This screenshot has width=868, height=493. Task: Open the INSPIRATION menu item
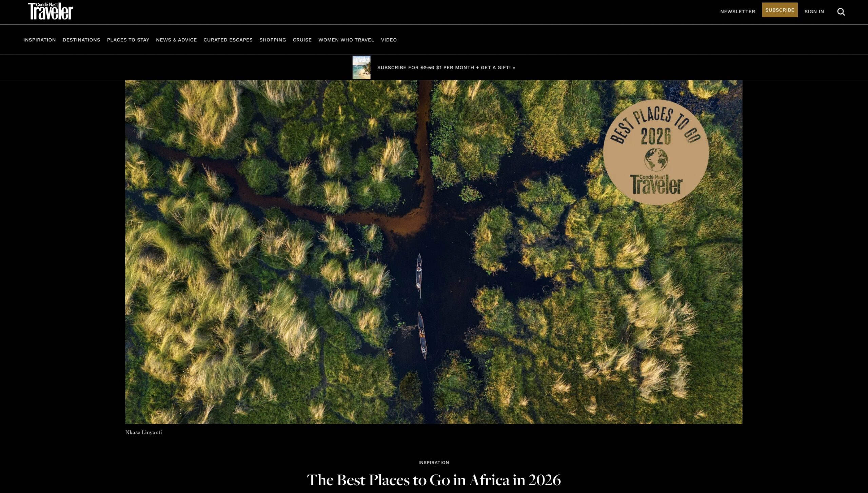(39, 40)
